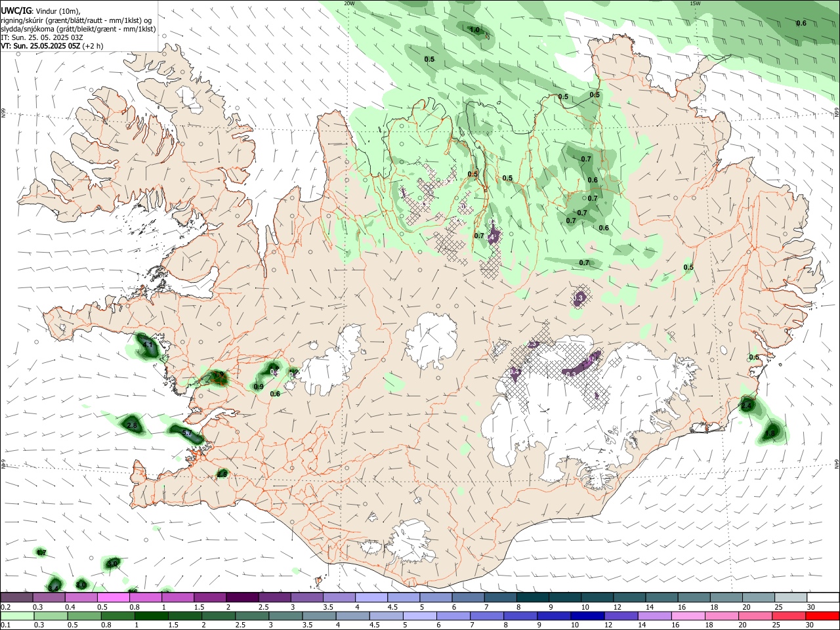This screenshot has height=630, width=840.
Task: Click the '0.4' snow legend scale label
Action: coord(70,607)
